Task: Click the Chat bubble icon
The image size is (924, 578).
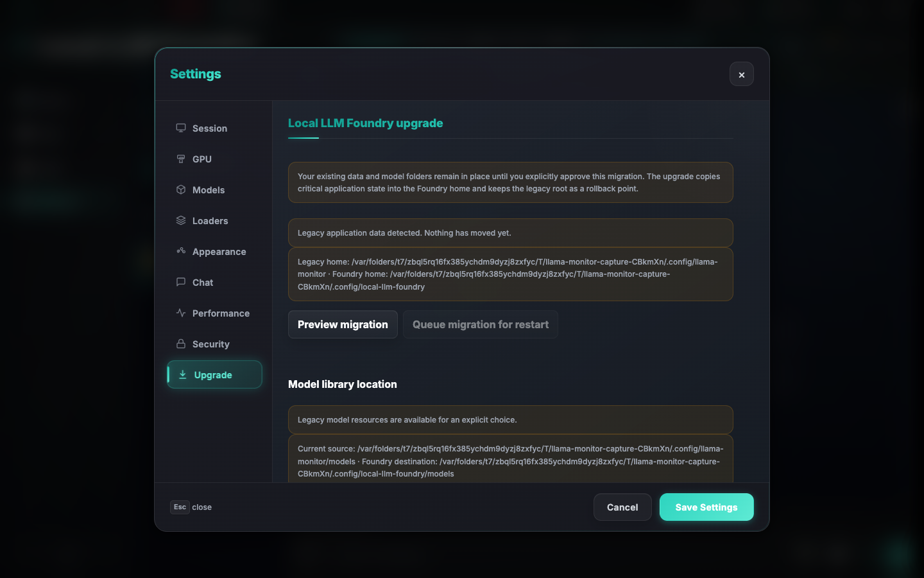Action: (x=181, y=282)
